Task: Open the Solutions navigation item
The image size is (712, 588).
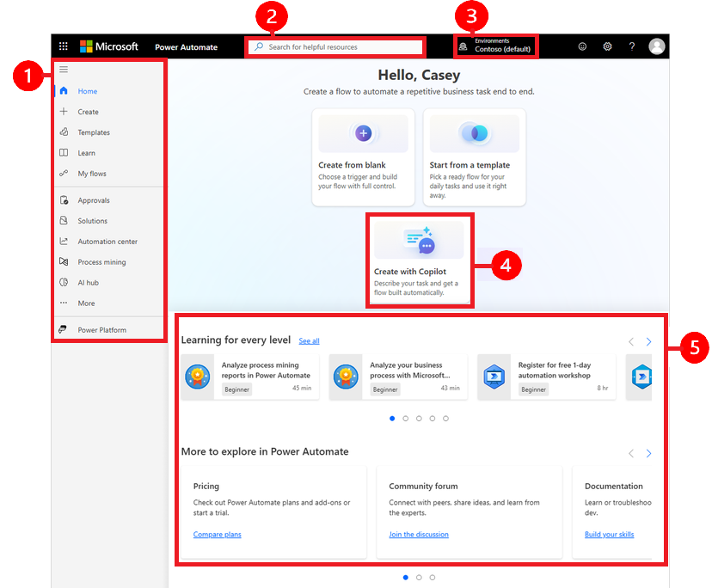Action: pos(108,221)
